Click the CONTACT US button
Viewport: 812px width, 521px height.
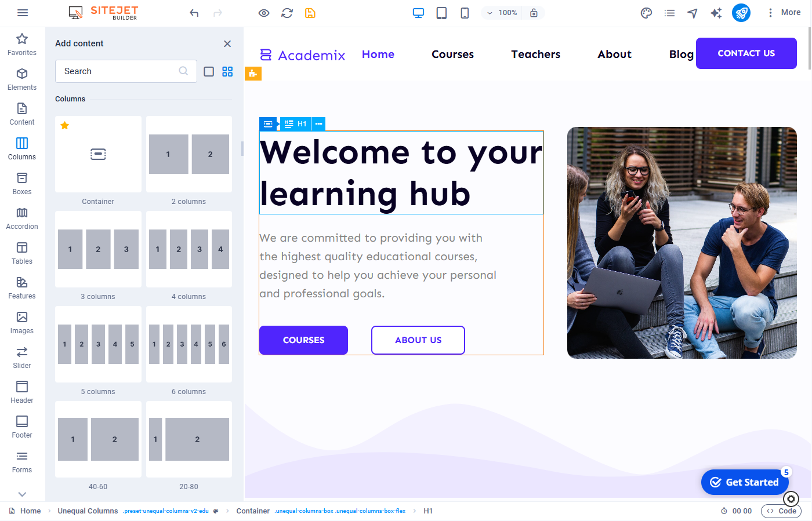point(746,53)
